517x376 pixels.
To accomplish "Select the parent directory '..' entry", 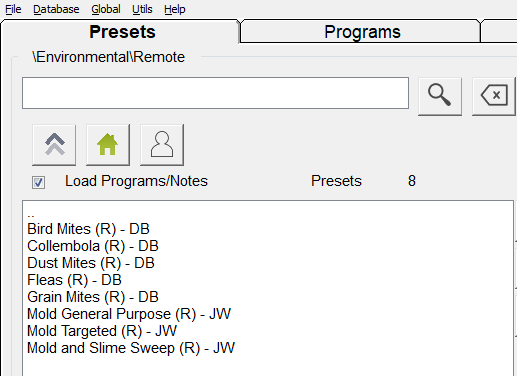I will click(31, 215).
